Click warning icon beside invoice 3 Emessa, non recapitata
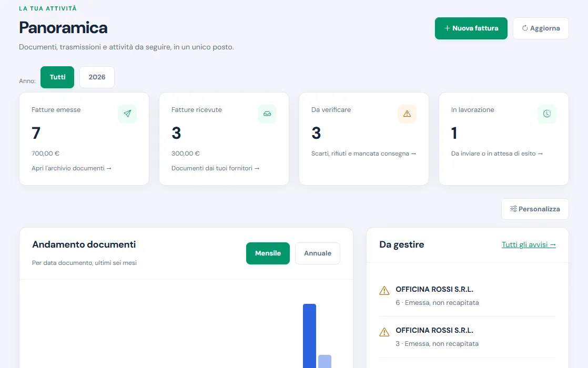This screenshot has height=368, width=588. [384, 332]
